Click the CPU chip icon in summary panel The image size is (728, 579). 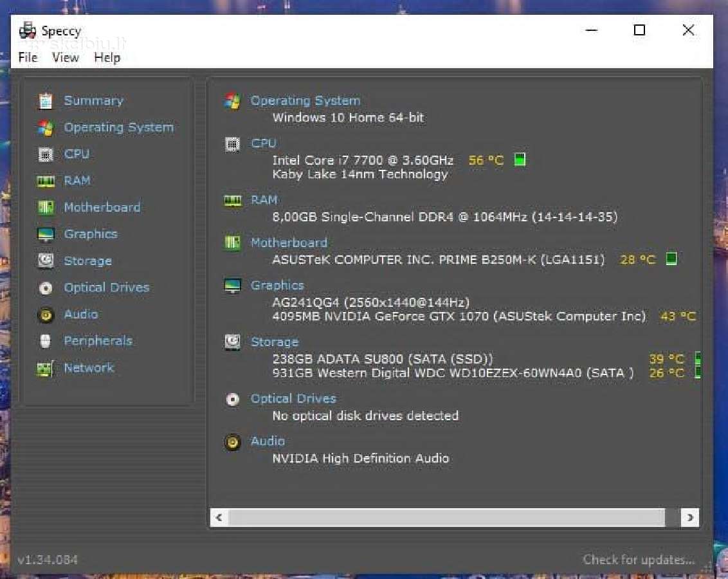click(232, 144)
